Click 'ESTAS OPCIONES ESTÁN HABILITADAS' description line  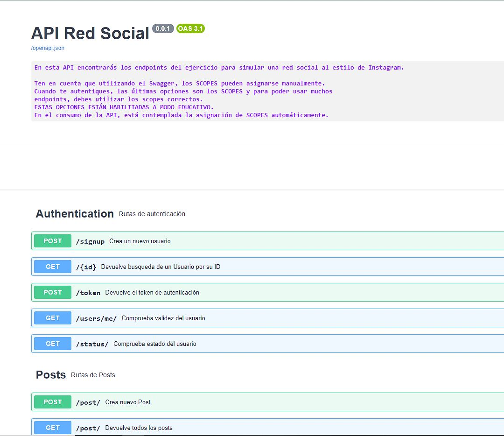pos(124,107)
